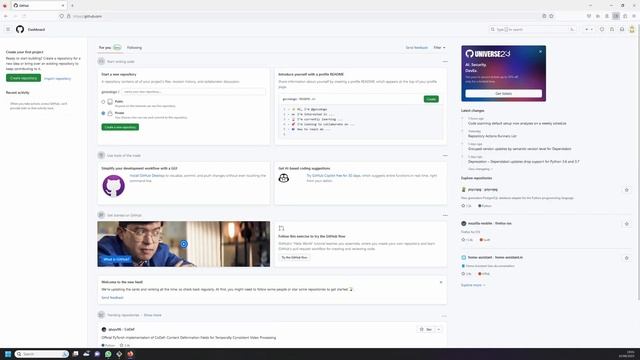Open the Windows Start menu
Screen dimensions: 640x360
(x=8, y=354)
